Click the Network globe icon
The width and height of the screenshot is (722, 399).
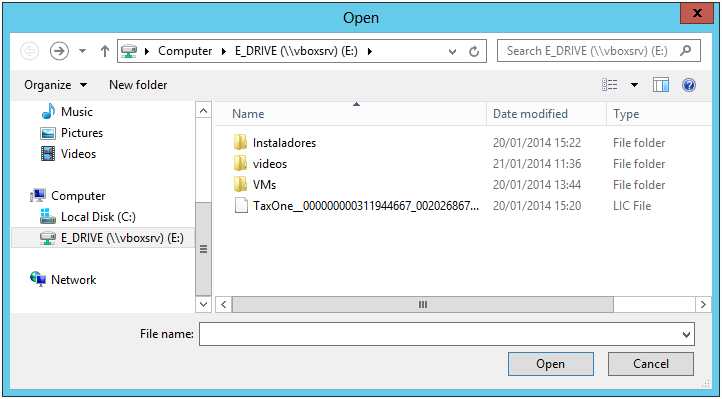click(x=38, y=279)
